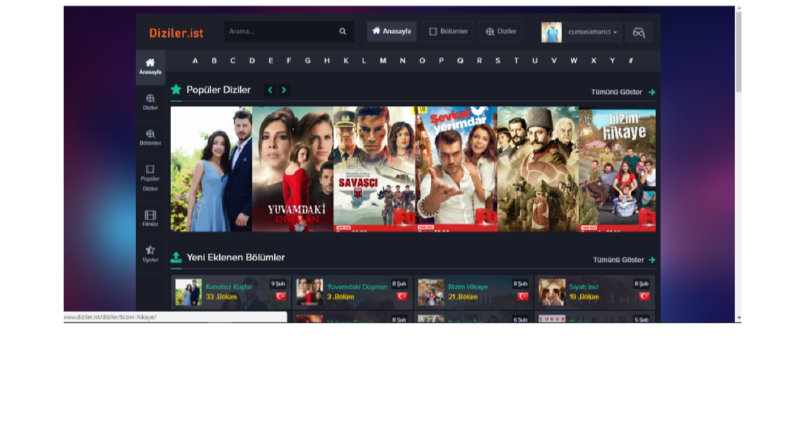793x446 pixels.
Task: Filter series by letter K
Action: tap(346, 61)
